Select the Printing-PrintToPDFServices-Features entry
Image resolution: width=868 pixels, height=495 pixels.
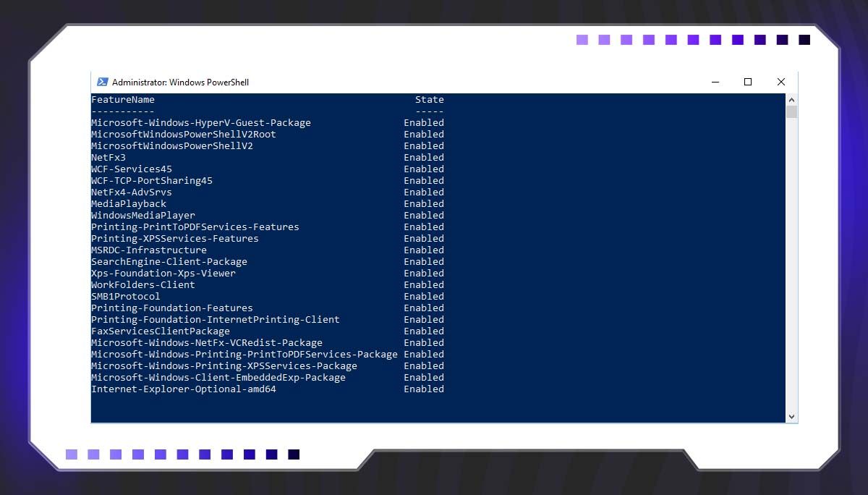point(195,227)
